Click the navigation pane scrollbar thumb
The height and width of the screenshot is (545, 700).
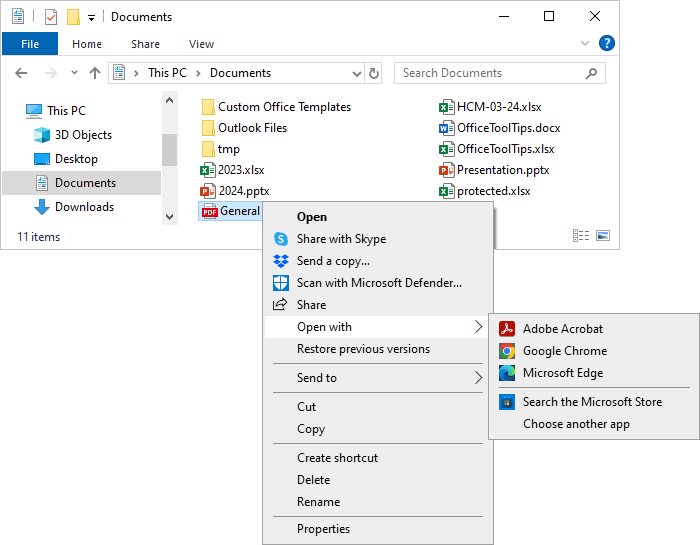(169, 150)
